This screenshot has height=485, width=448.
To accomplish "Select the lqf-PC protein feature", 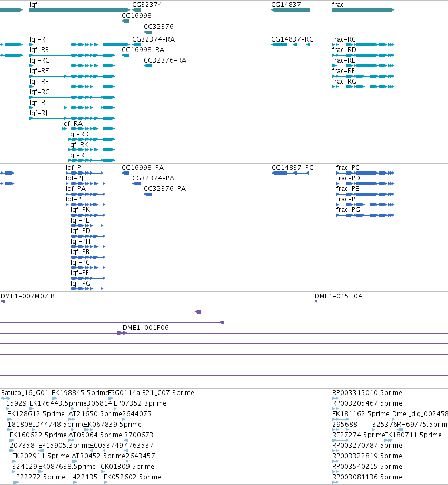I will pos(88,268).
